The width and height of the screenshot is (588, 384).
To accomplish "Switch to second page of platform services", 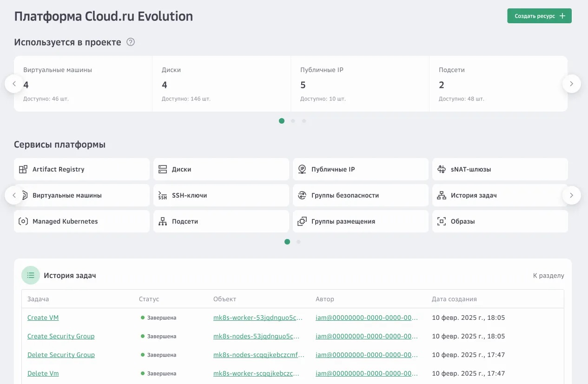I will click(298, 242).
